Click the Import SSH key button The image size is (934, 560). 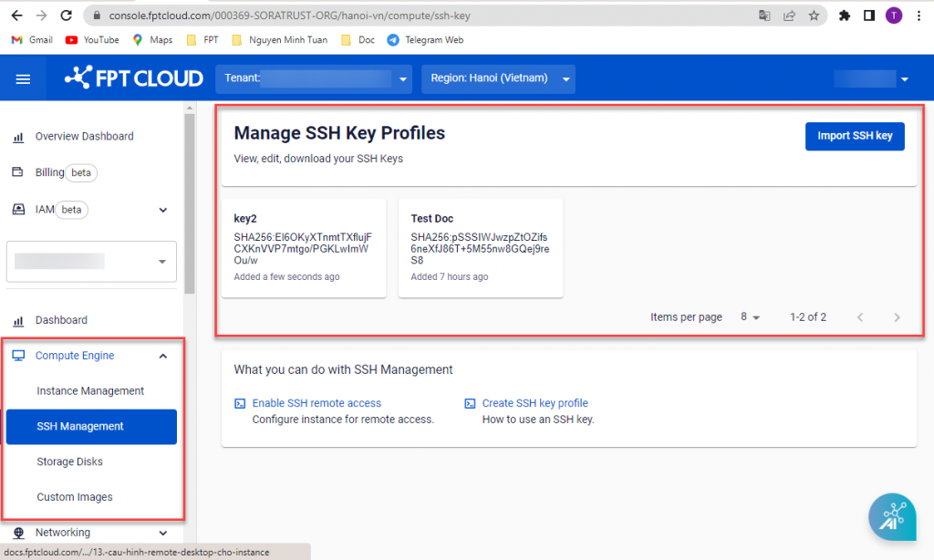click(x=855, y=136)
